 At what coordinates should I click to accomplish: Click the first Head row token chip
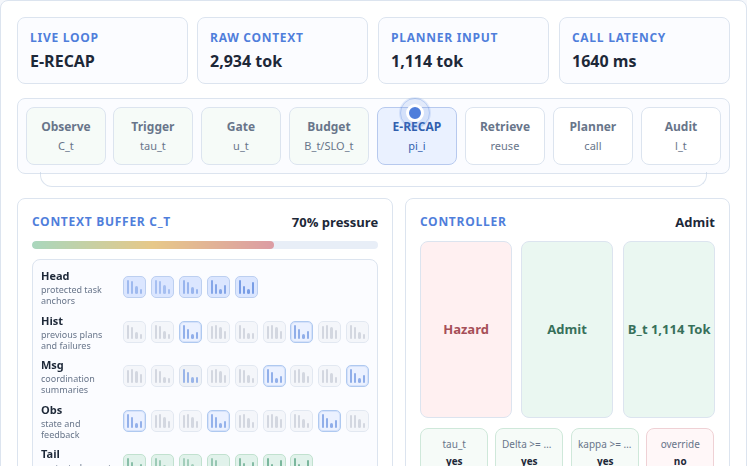coord(134,287)
